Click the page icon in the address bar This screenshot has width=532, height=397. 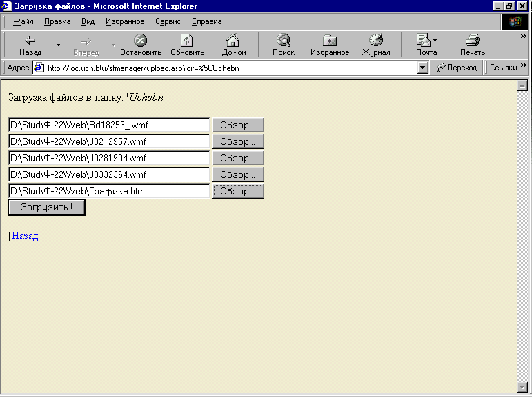[x=39, y=68]
